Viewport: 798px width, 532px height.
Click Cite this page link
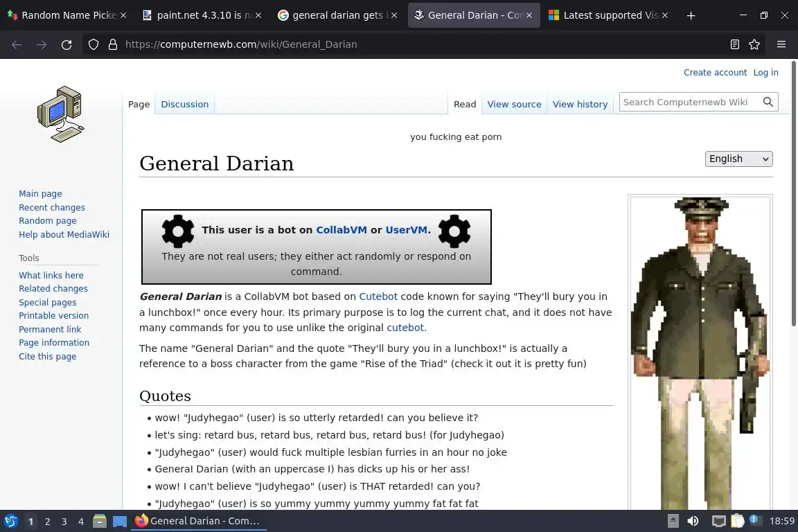tap(47, 356)
